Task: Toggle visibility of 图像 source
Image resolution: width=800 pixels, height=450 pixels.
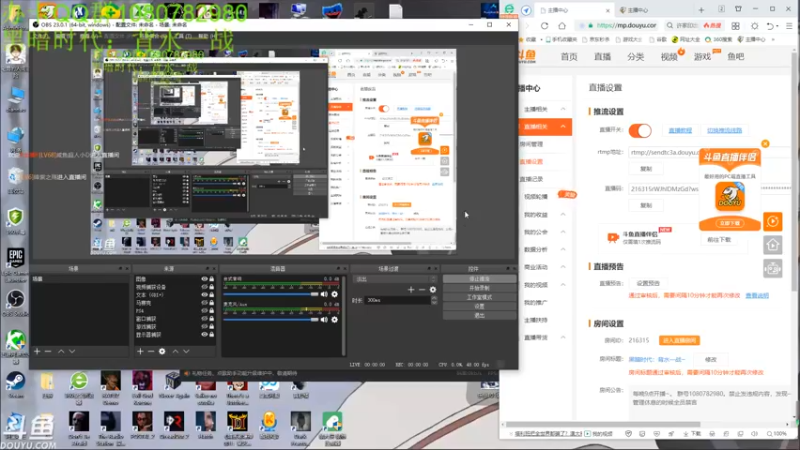Action: 205,279
